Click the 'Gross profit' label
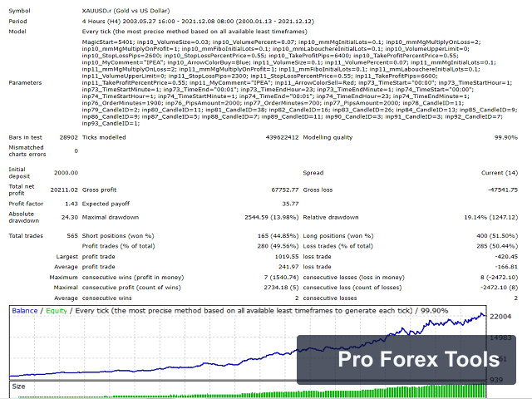 click(x=99, y=190)
